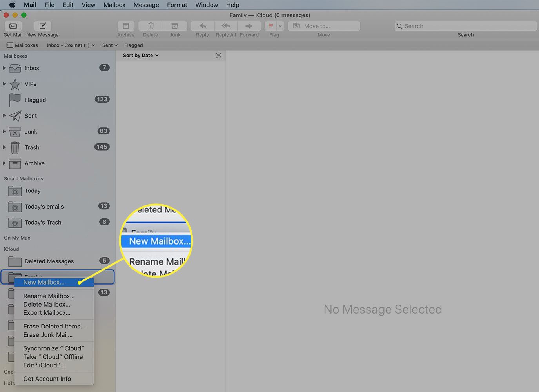
Task: Open the Window menu
Action: [x=207, y=5]
